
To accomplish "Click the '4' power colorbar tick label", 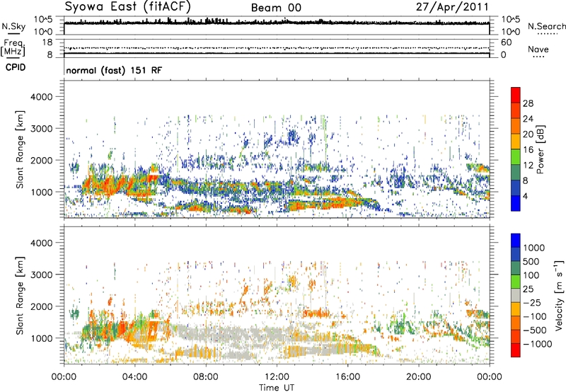I will 526,196.
